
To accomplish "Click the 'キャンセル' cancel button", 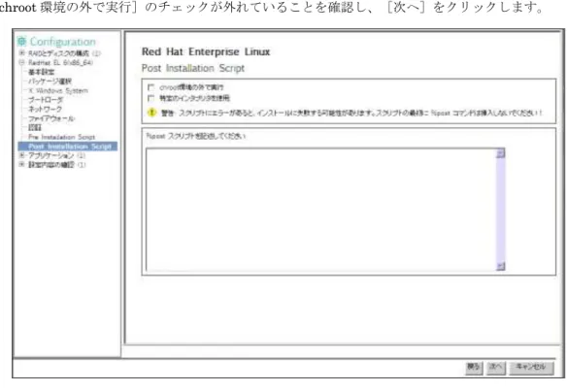I will [531, 368].
